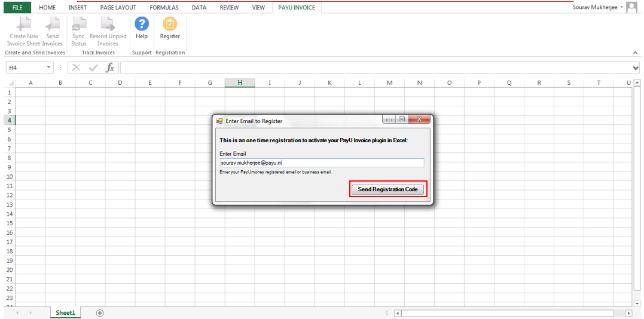Expand the formula bar
The height and width of the screenshot is (319, 644).
tap(636, 68)
